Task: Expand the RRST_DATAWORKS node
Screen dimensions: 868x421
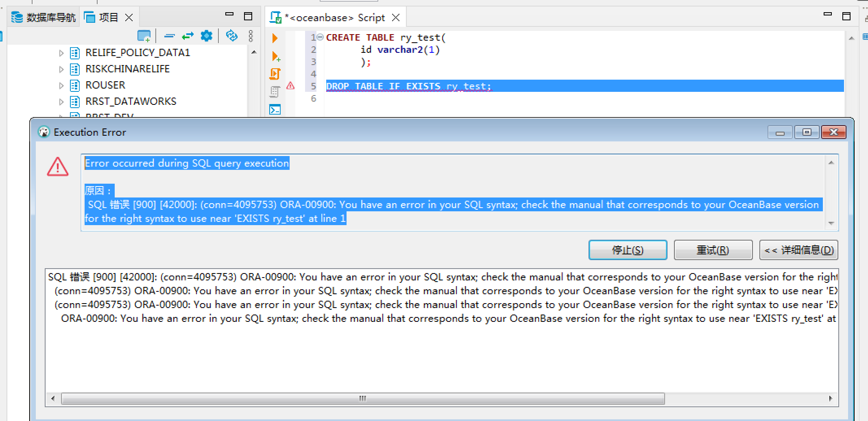Action: [61, 102]
